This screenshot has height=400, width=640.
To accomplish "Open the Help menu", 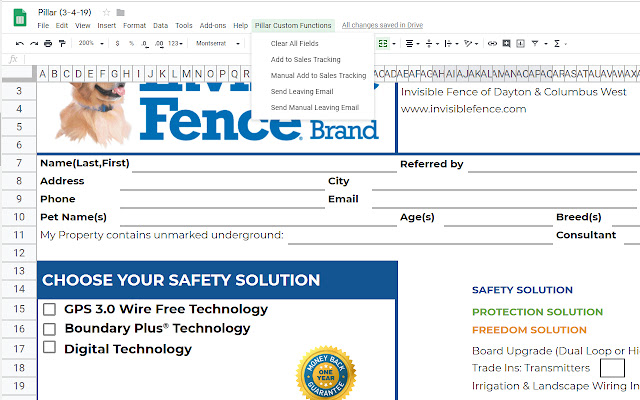I will click(240, 25).
